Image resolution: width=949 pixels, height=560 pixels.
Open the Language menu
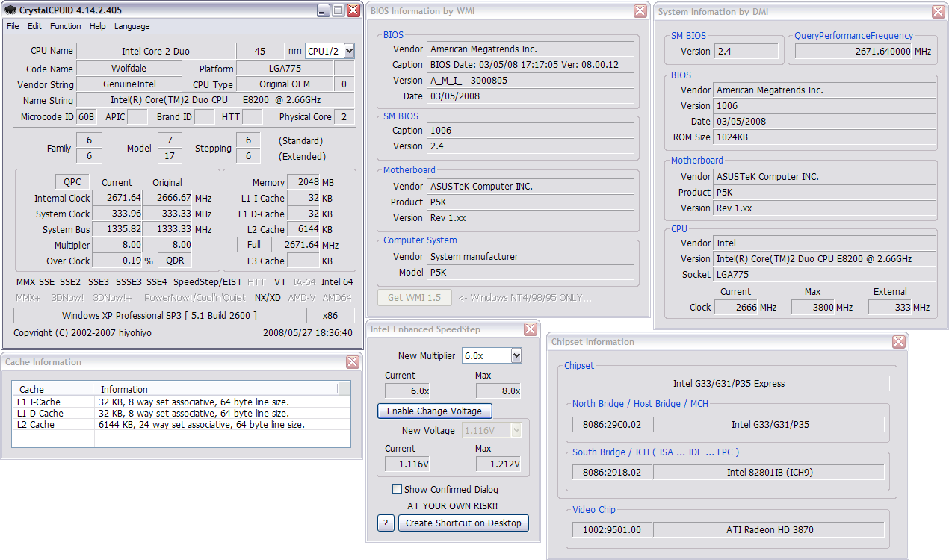(x=132, y=26)
